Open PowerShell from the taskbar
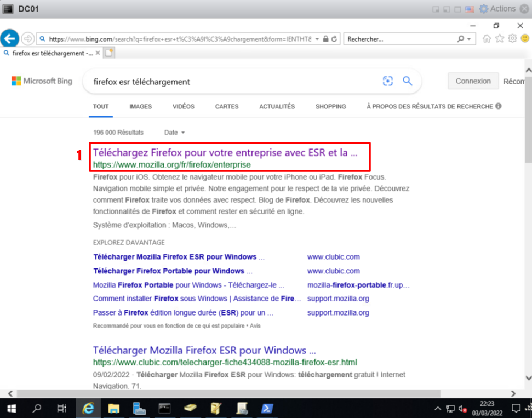532x418 pixels. coord(267,408)
